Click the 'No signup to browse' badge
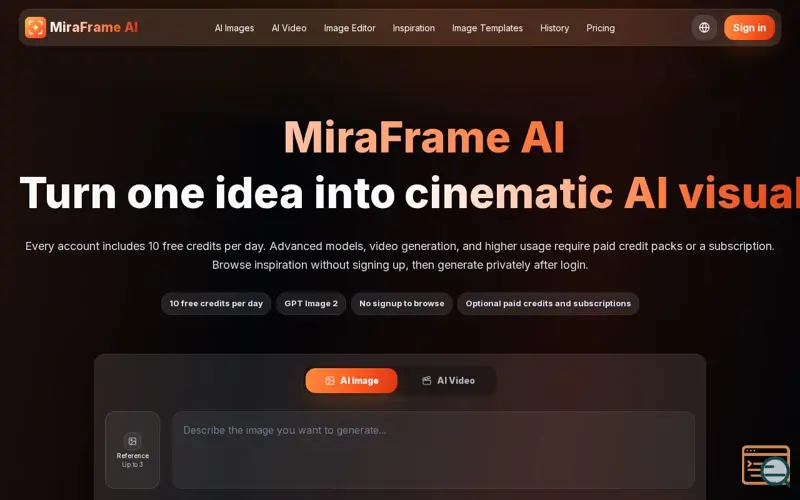 click(x=402, y=304)
